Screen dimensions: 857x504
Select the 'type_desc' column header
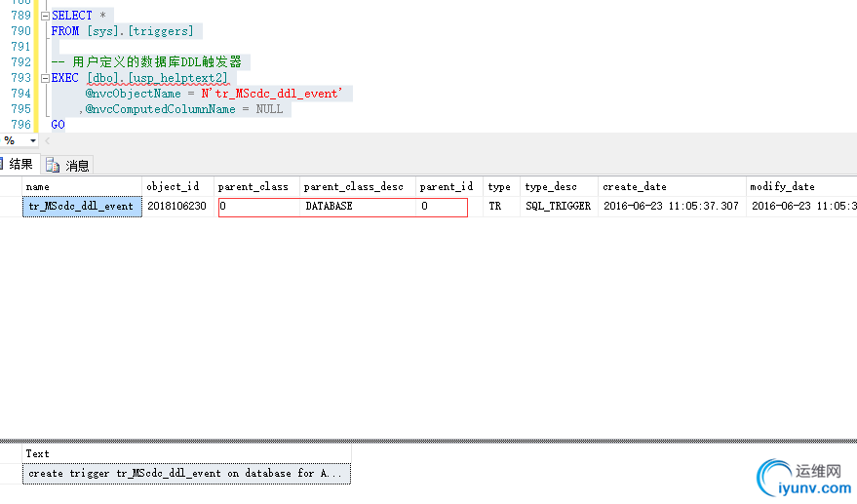[559, 187]
